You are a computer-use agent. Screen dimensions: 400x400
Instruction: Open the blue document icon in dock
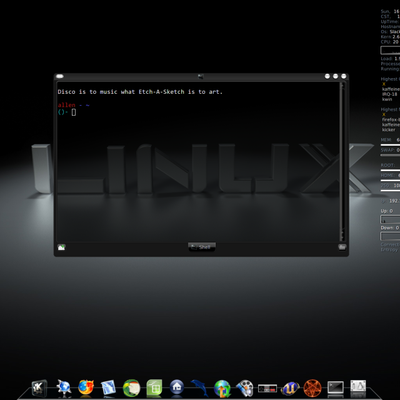click(108, 388)
